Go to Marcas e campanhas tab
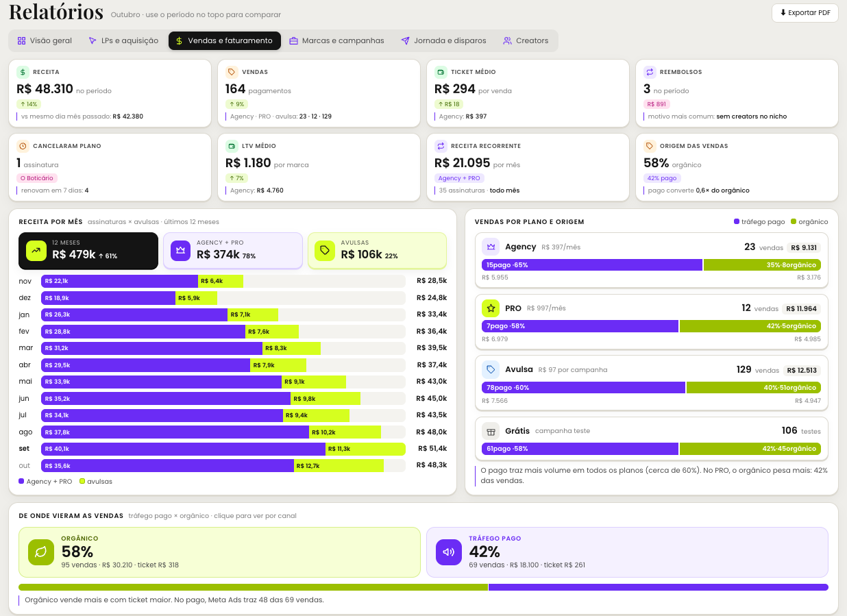This screenshot has width=847, height=616. 336,41
